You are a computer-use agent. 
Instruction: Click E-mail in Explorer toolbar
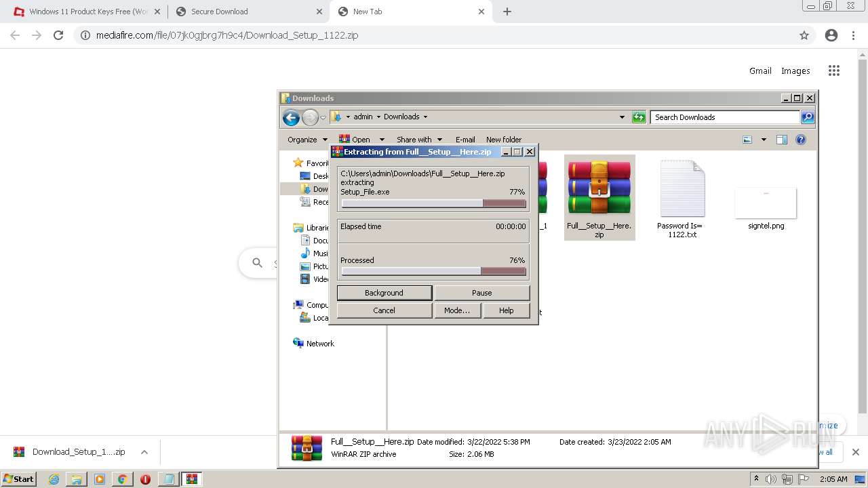465,140
